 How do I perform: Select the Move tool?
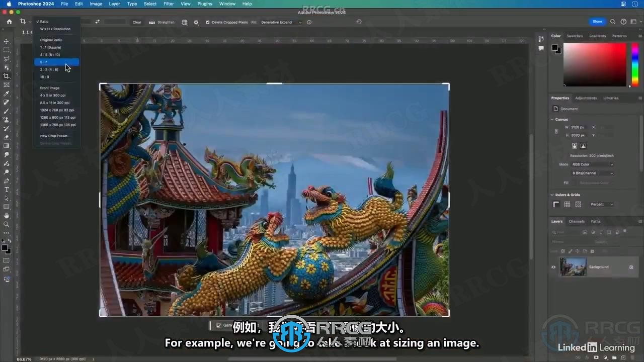pyautogui.click(x=7, y=41)
